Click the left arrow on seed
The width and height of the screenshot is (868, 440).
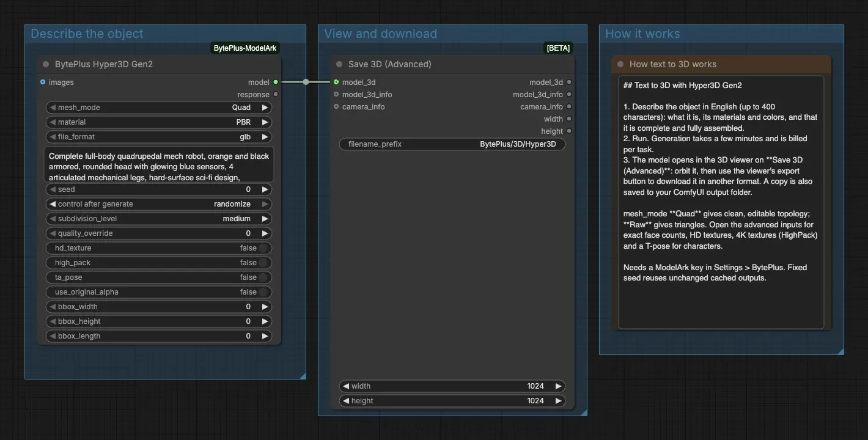pos(53,189)
